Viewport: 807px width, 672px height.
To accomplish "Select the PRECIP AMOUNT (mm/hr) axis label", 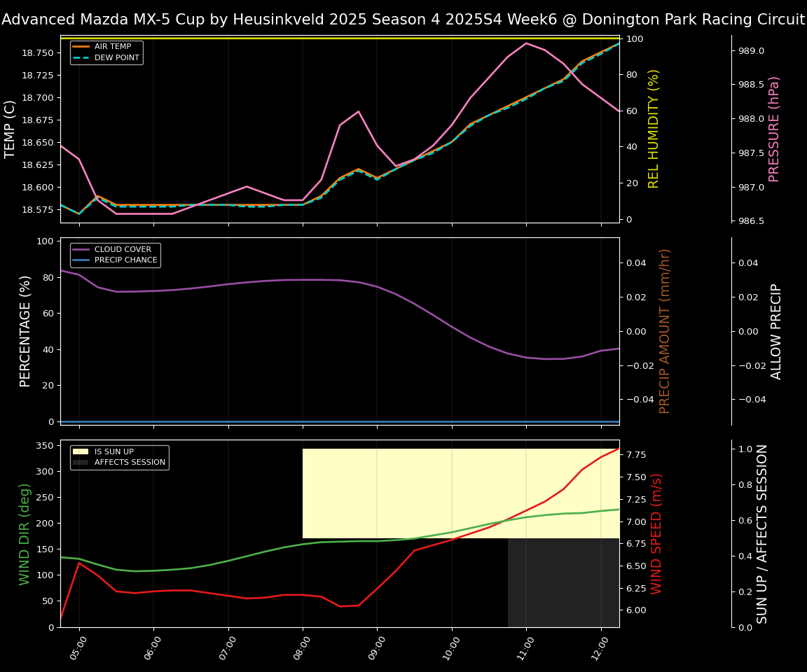I will 665,331.
